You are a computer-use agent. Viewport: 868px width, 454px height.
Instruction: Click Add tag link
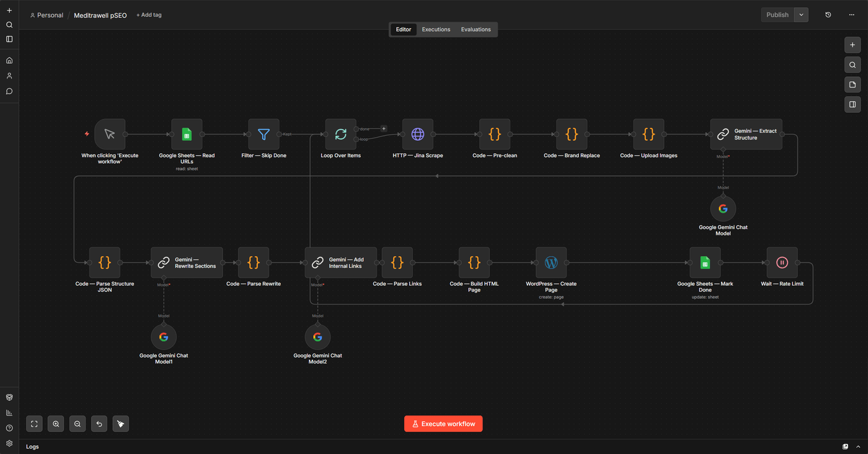pyautogui.click(x=149, y=15)
